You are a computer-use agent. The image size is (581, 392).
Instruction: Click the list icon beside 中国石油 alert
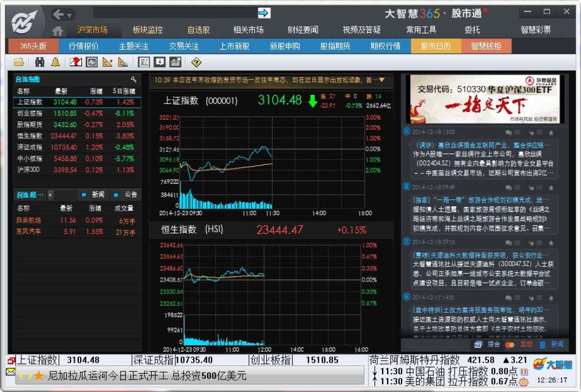coord(524,371)
